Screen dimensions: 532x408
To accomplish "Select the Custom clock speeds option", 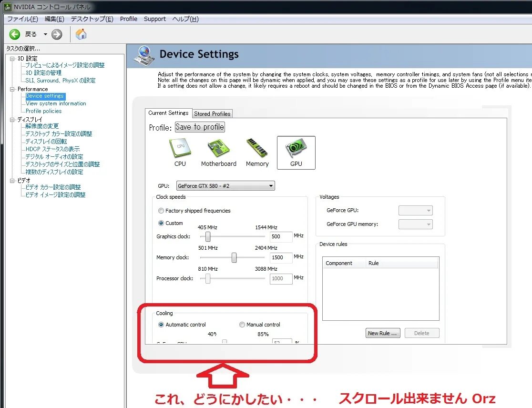I will coord(161,223).
